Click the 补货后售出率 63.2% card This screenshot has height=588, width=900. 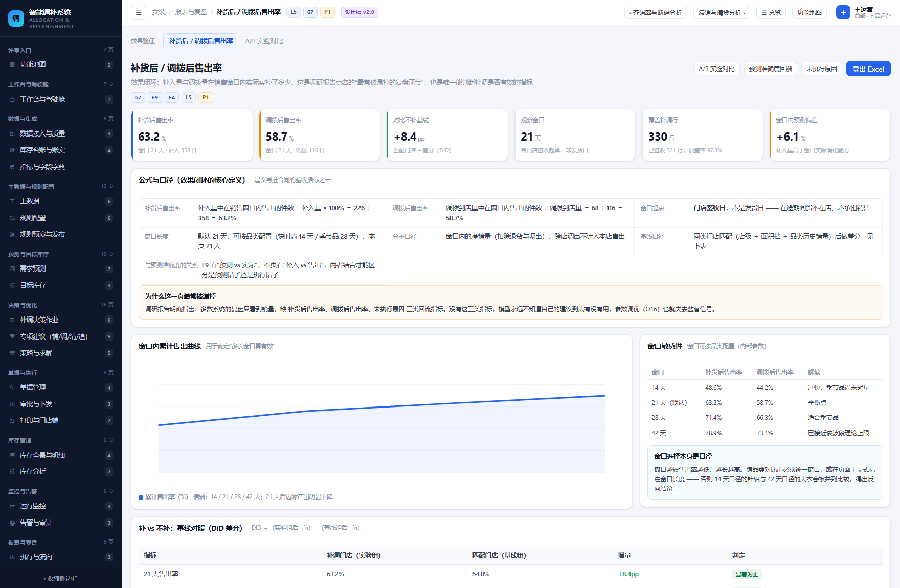point(192,135)
